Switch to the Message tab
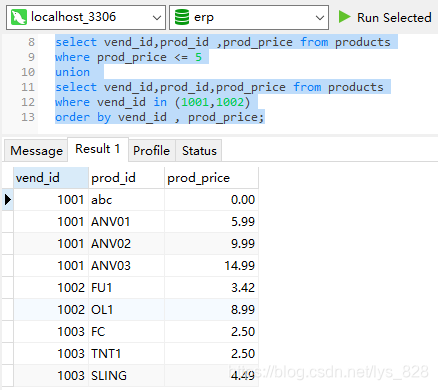This screenshot has width=438, height=390. [x=36, y=151]
